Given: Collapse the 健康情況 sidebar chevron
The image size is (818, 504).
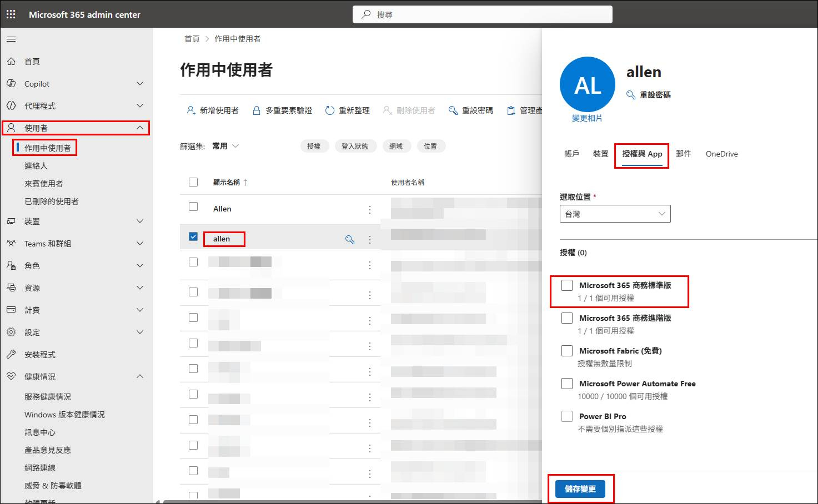Looking at the screenshot, I should [140, 377].
